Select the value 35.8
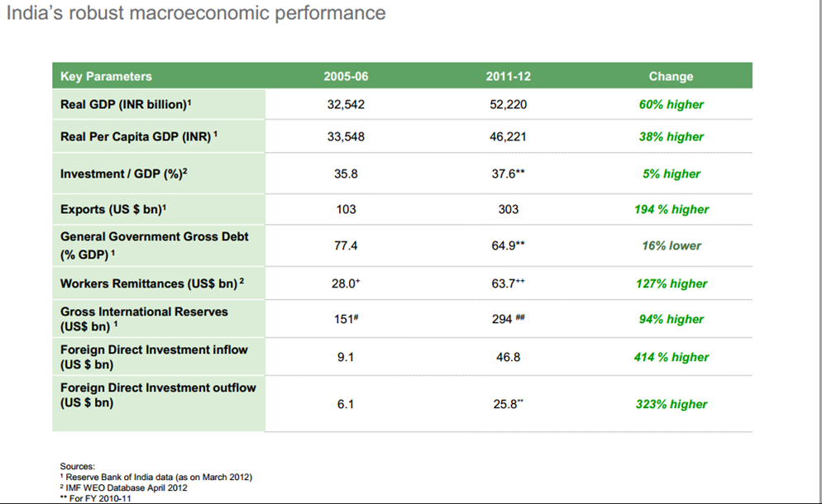The width and height of the screenshot is (822, 504). pos(346,174)
